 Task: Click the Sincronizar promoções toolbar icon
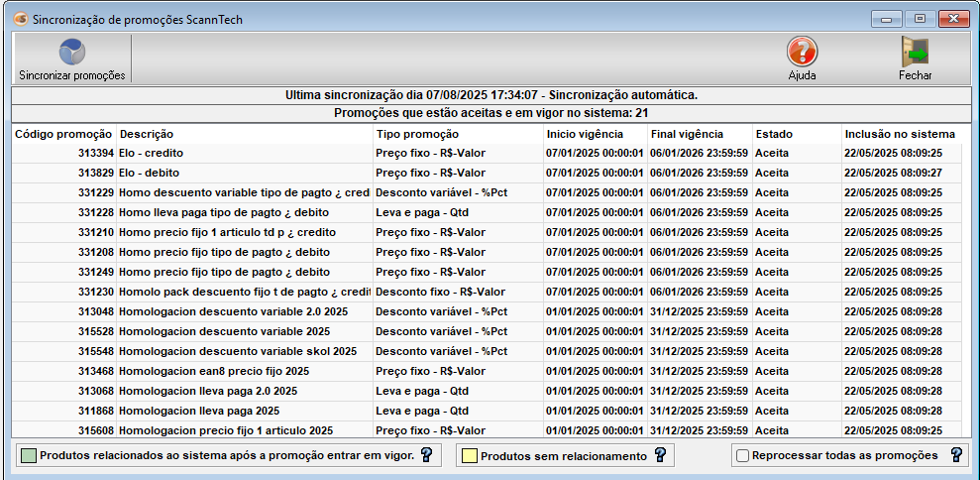[71, 53]
